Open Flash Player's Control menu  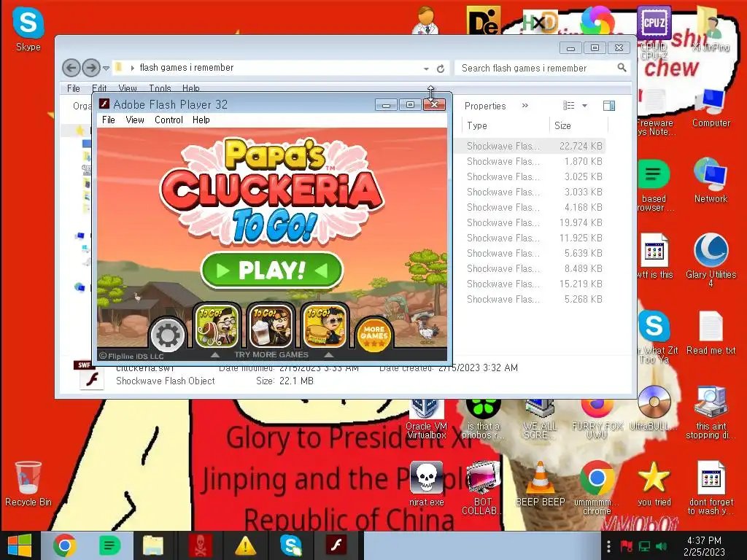(x=169, y=120)
